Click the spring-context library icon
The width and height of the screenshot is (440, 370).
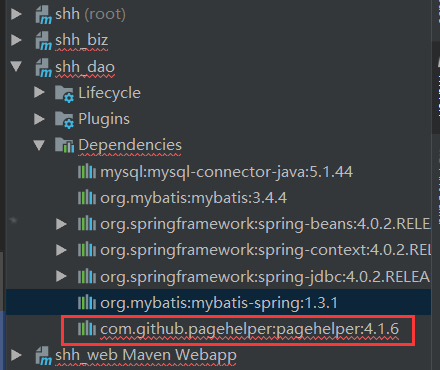click(x=87, y=250)
